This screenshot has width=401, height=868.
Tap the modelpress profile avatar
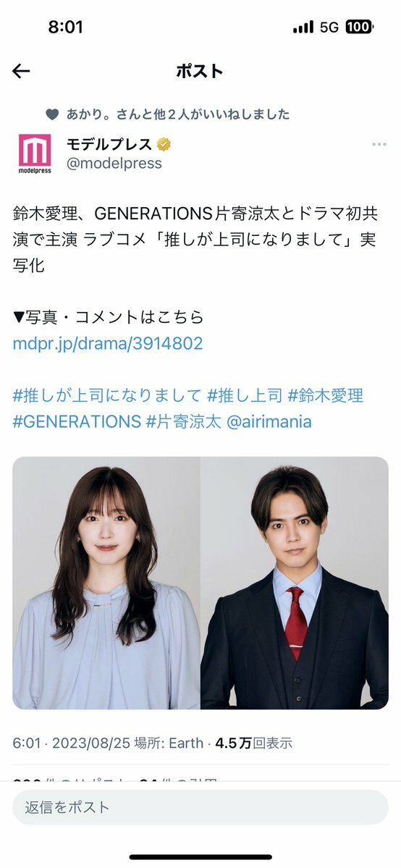tap(34, 153)
